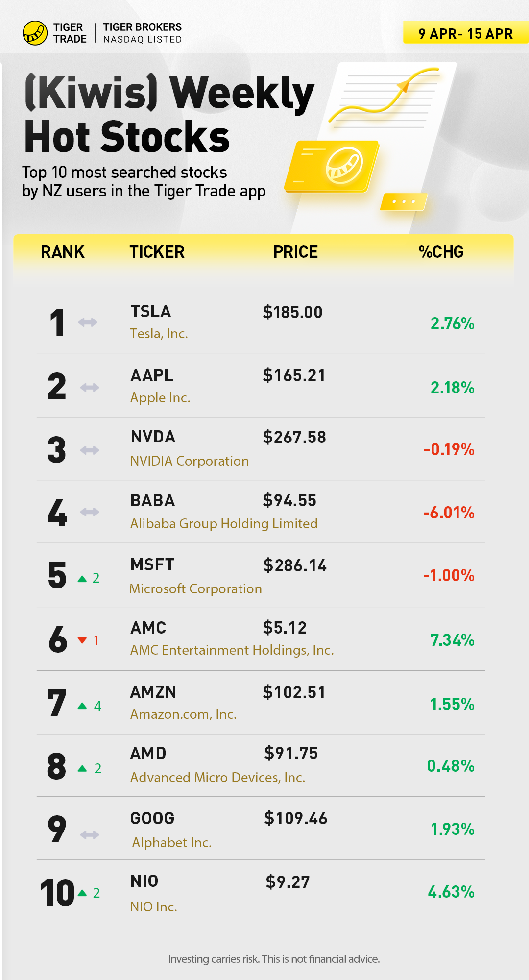Screen dimensions: 529x980
Task: Click the green up arrow at rank 10
Action: point(82,893)
